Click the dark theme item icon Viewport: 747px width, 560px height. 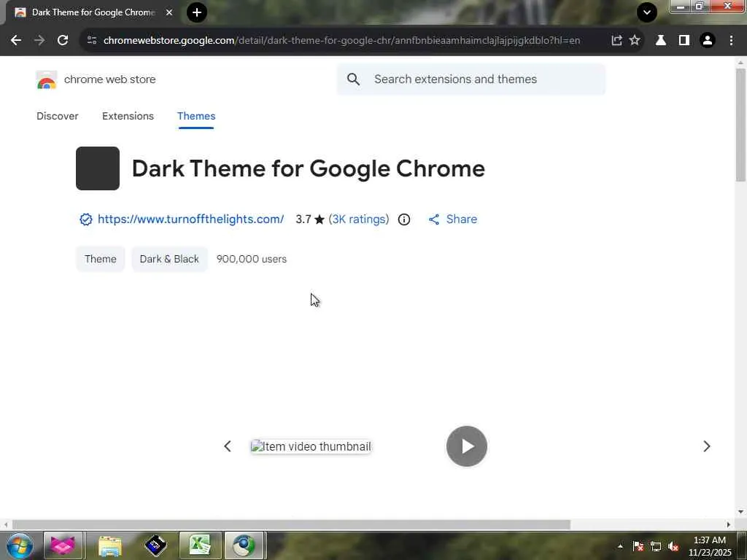click(x=98, y=168)
